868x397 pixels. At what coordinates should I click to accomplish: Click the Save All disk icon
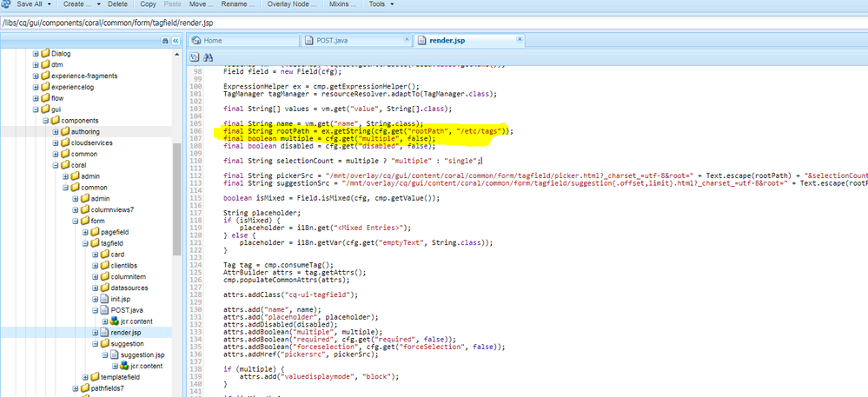tap(8, 4)
